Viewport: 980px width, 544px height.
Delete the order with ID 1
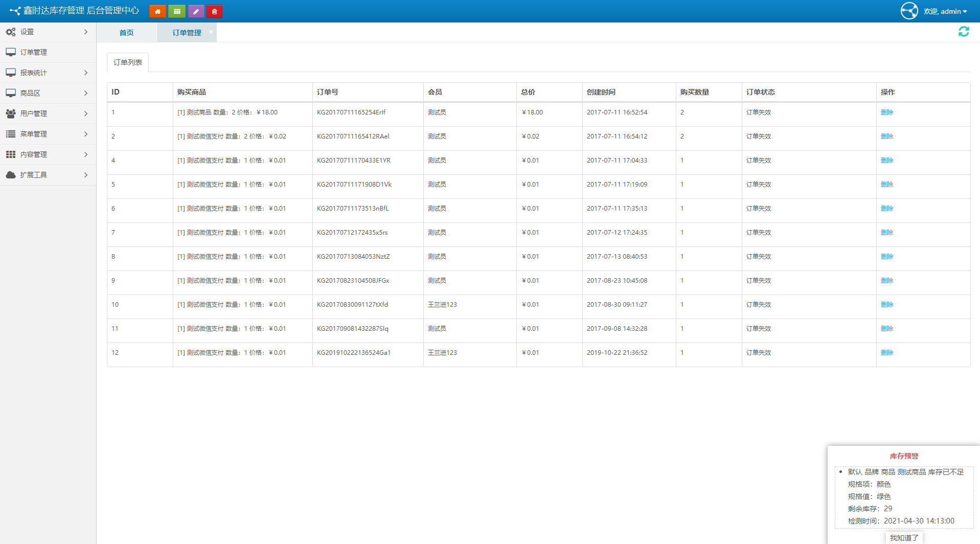click(886, 112)
